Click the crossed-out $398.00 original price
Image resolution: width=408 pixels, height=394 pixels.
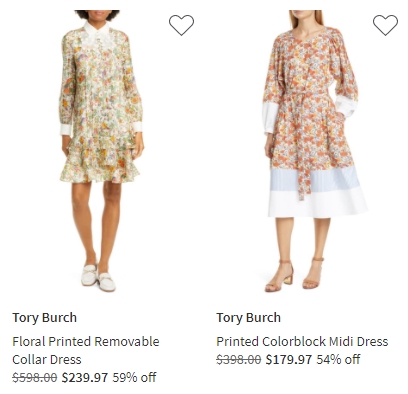coord(239,360)
